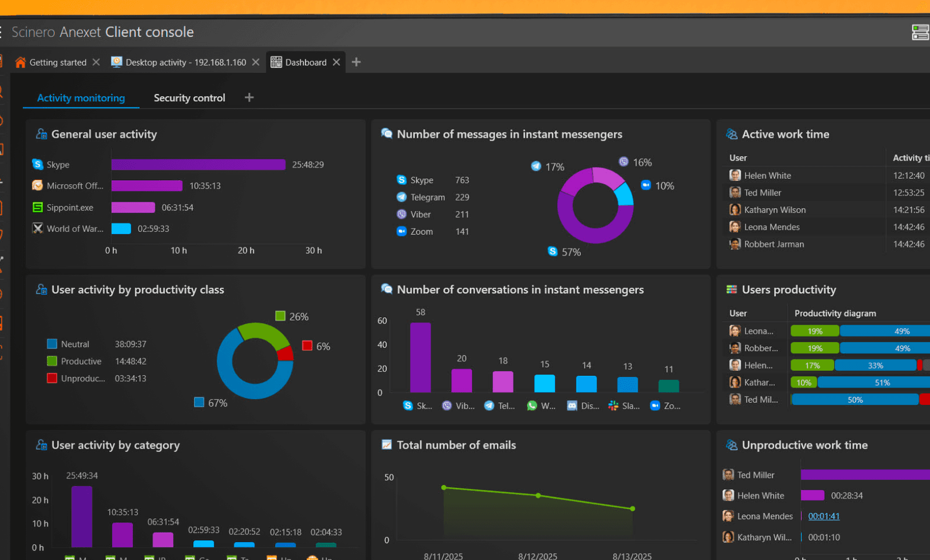Open the Activity monitoring dashboard page

coord(81,98)
